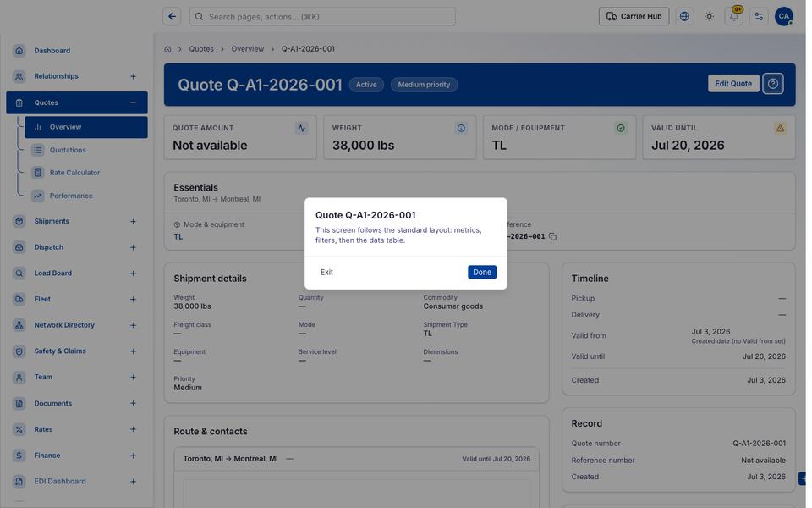Image resolution: width=812 pixels, height=508 pixels.
Task: Select Overview under Quotes
Action: click(86, 127)
